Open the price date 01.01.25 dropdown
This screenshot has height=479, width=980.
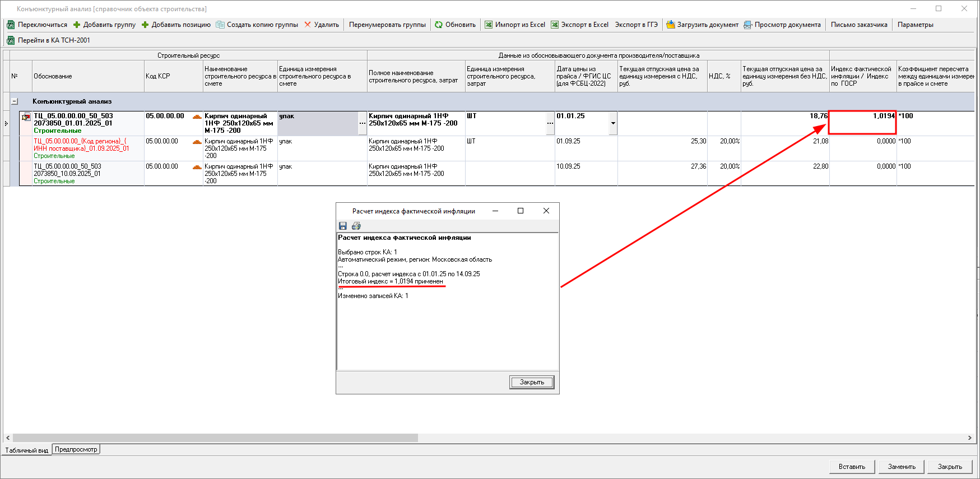tap(613, 123)
